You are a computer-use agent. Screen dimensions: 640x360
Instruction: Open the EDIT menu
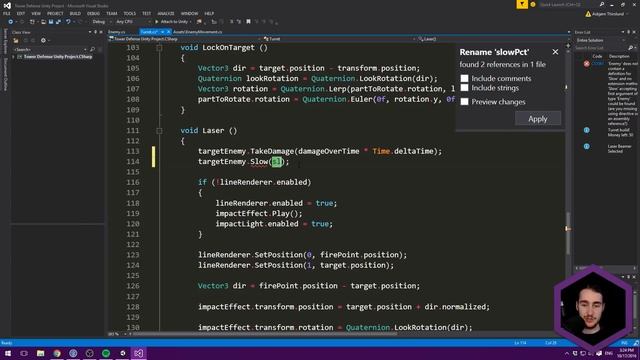[21, 13]
